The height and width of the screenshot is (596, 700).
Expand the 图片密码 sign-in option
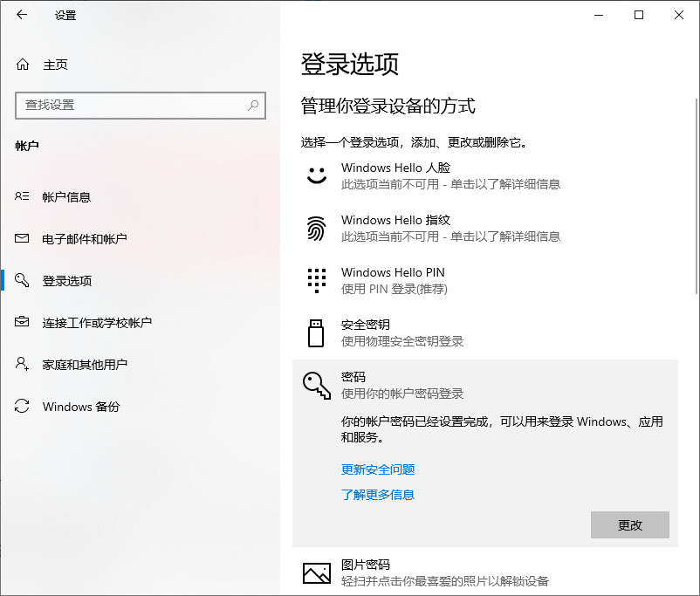[436, 572]
